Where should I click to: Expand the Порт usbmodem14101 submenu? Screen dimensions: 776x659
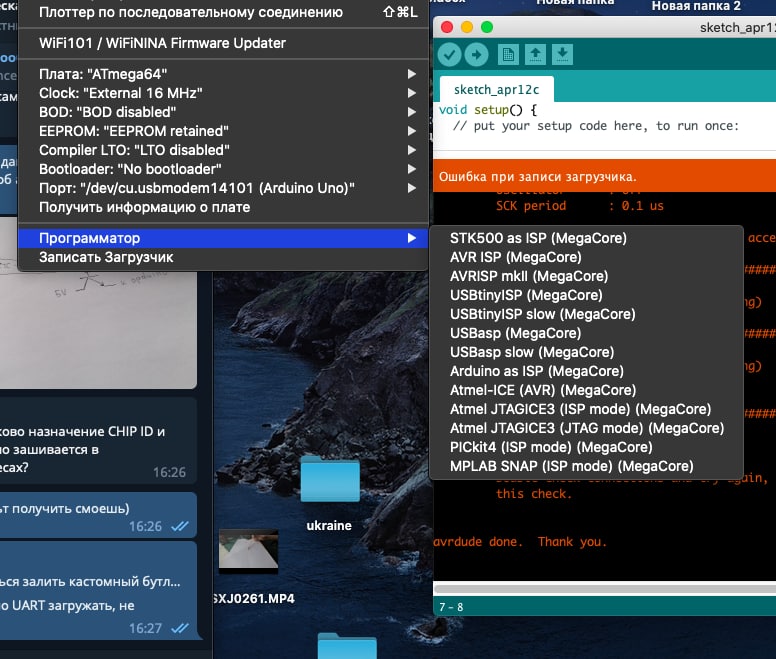pos(223,188)
